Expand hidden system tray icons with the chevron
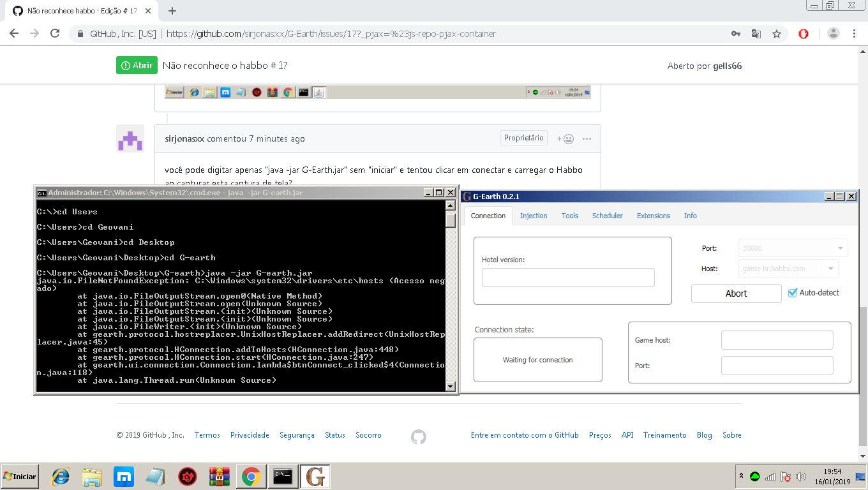The width and height of the screenshot is (868, 490). [x=740, y=476]
